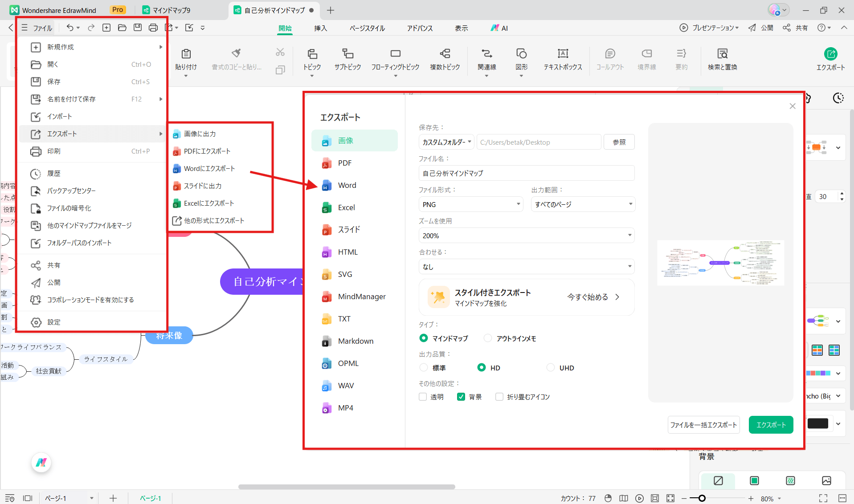Click the print icon in quick toolbar
854x504 pixels.
[x=153, y=28]
